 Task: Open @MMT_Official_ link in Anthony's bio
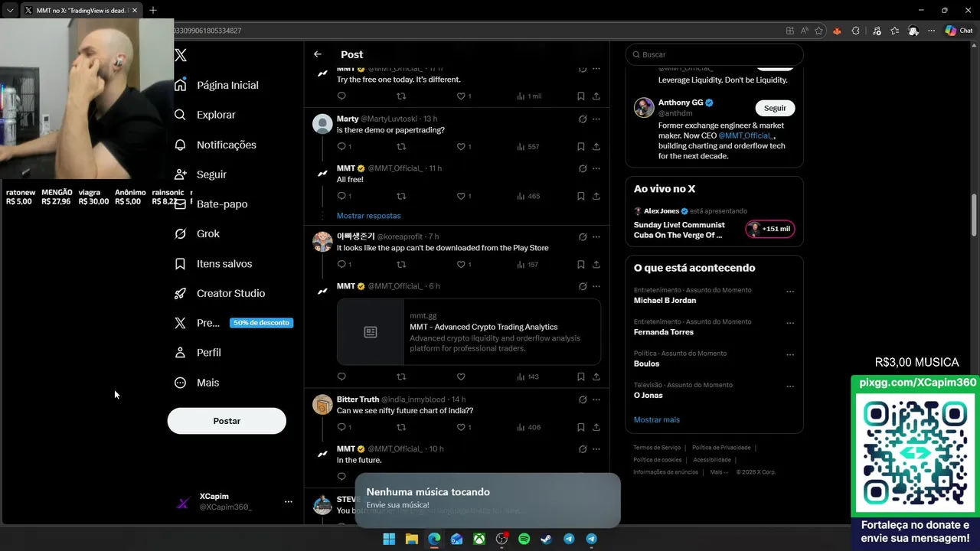tap(746, 135)
